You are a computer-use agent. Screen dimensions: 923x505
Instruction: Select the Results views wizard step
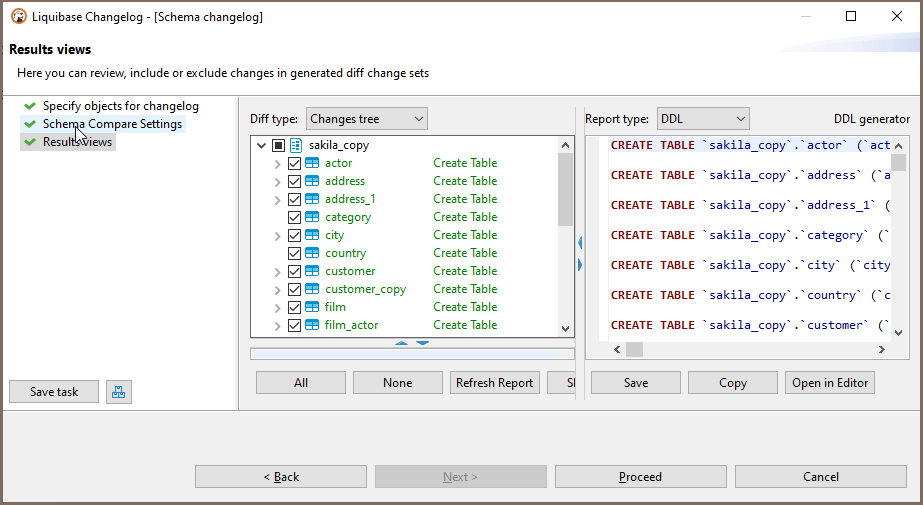[77, 142]
